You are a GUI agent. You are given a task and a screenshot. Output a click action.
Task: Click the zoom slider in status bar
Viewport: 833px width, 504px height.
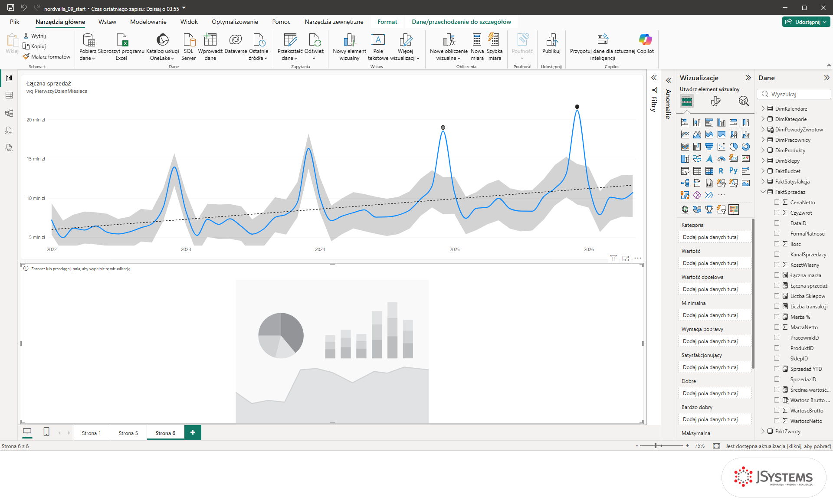click(x=661, y=445)
